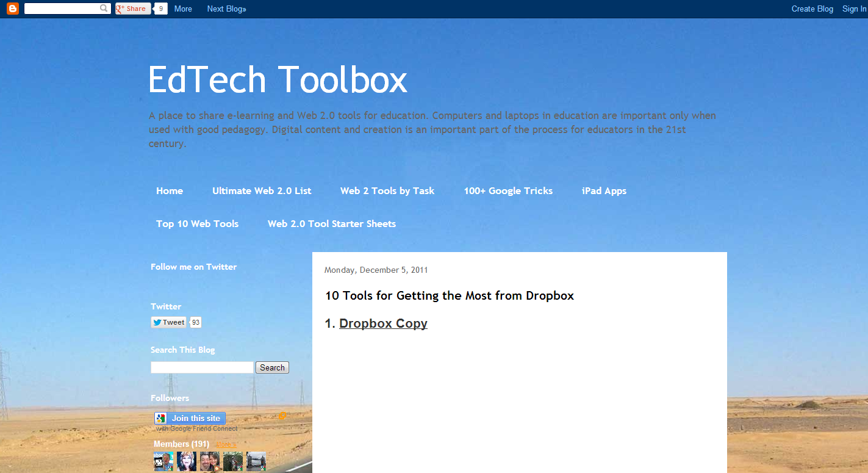Click the Google logo icon beside Join this site
Image resolution: width=868 pixels, height=473 pixels.
[161, 418]
